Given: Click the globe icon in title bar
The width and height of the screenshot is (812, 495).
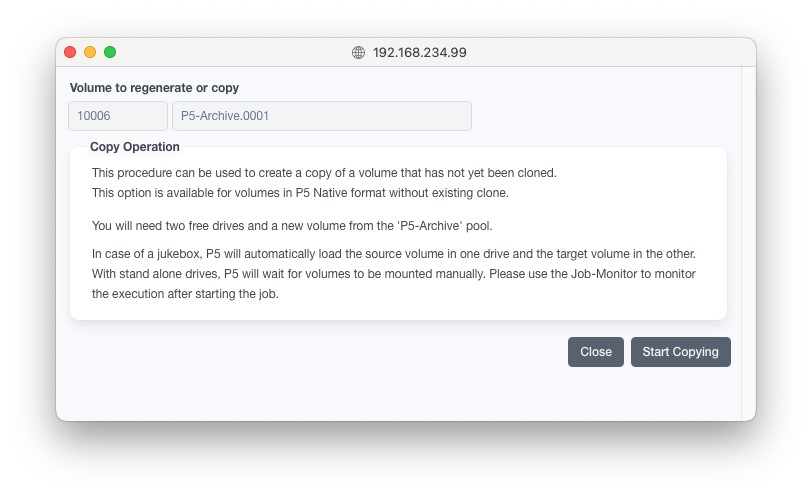Looking at the screenshot, I should coord(358,53).
